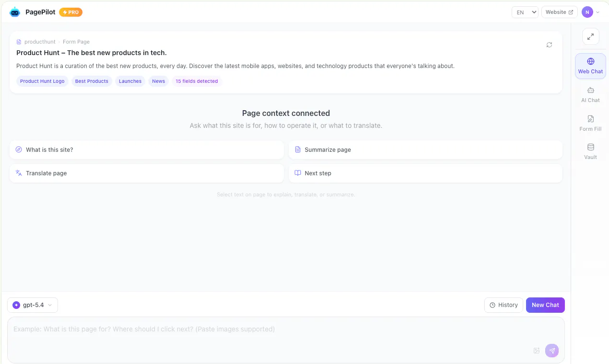
Task: Click the Best Products tag
Action: tap(92, 81)
